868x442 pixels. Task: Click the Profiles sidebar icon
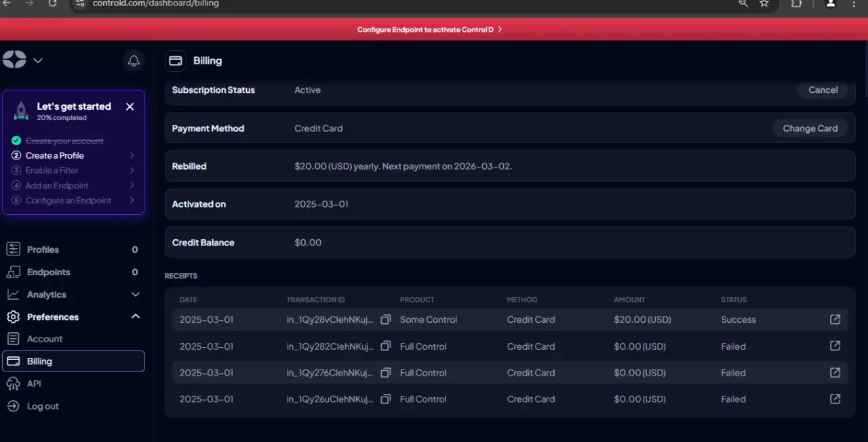(13, 249)
